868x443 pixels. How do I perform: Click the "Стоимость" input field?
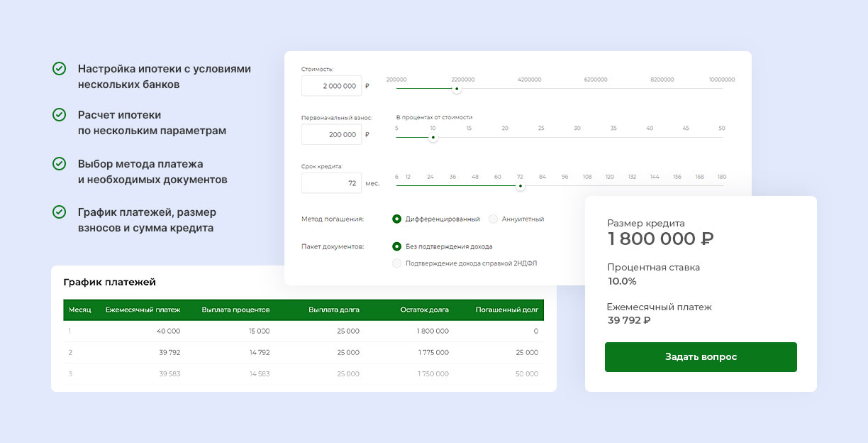pos(331,86)
